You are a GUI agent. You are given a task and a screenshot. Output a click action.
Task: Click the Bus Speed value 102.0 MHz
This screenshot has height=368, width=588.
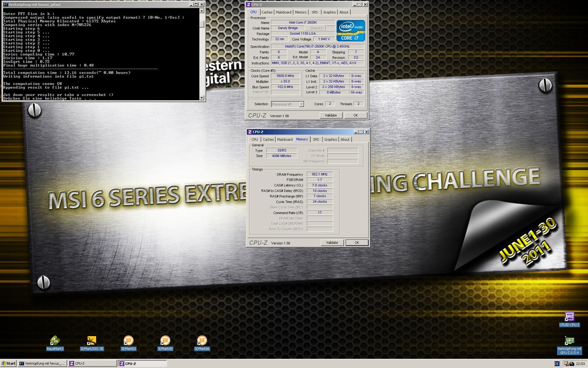285,87
